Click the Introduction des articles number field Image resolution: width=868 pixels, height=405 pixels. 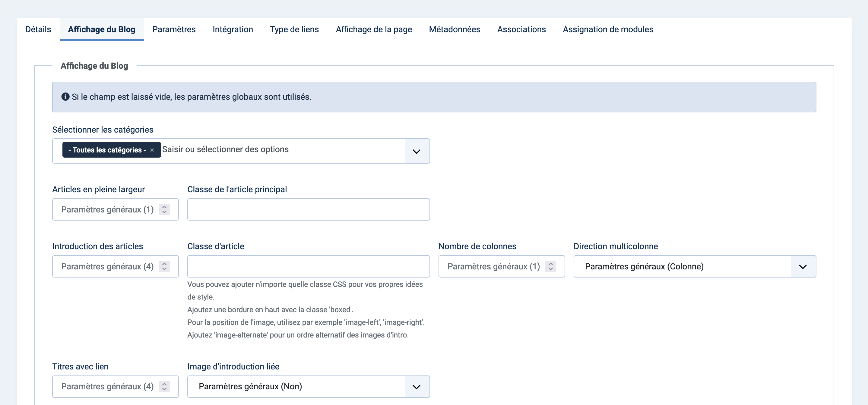(x=115, y=266)
